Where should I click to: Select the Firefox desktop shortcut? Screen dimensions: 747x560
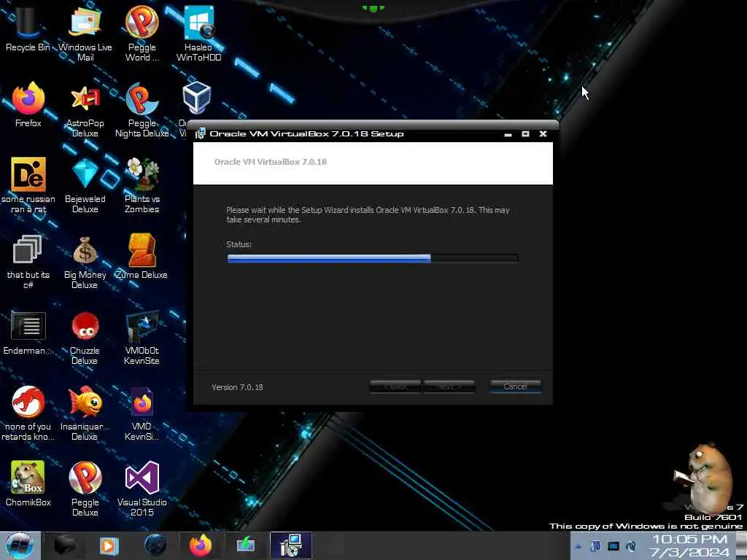coord(28,104)
